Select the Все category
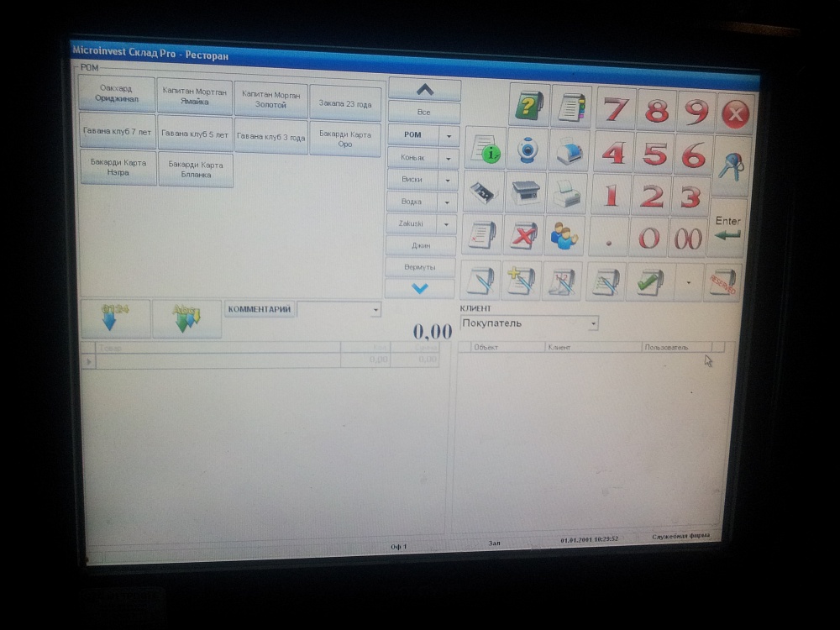 click(x=423, y=113)
